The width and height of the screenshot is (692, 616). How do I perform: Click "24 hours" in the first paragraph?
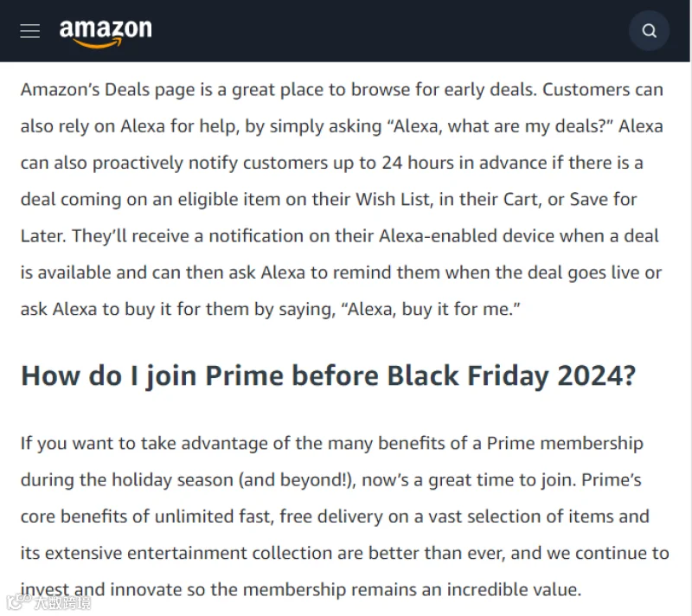coord(418,163)
